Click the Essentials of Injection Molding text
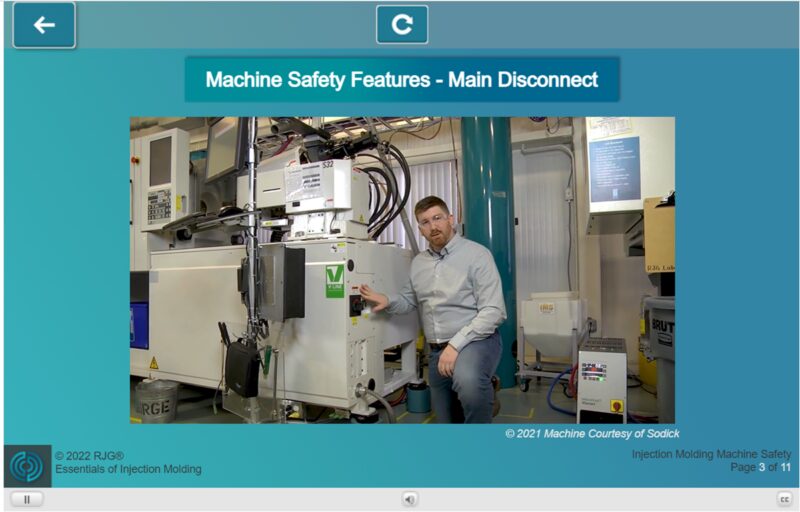800x512 pixels. click(128, 469)
